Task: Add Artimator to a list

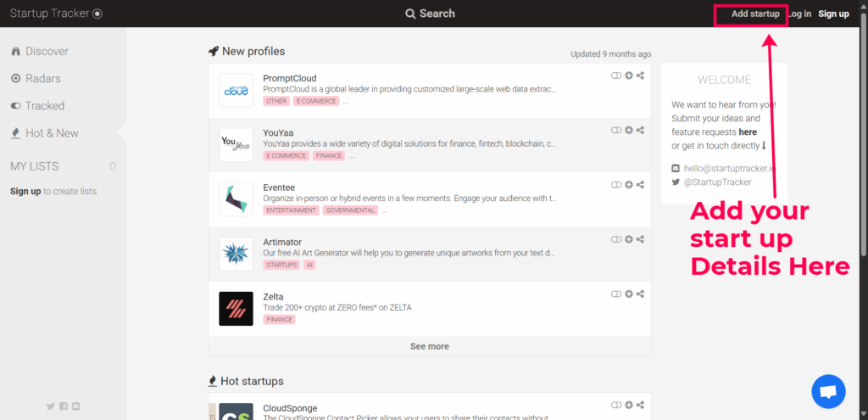Action: (629, 239)
